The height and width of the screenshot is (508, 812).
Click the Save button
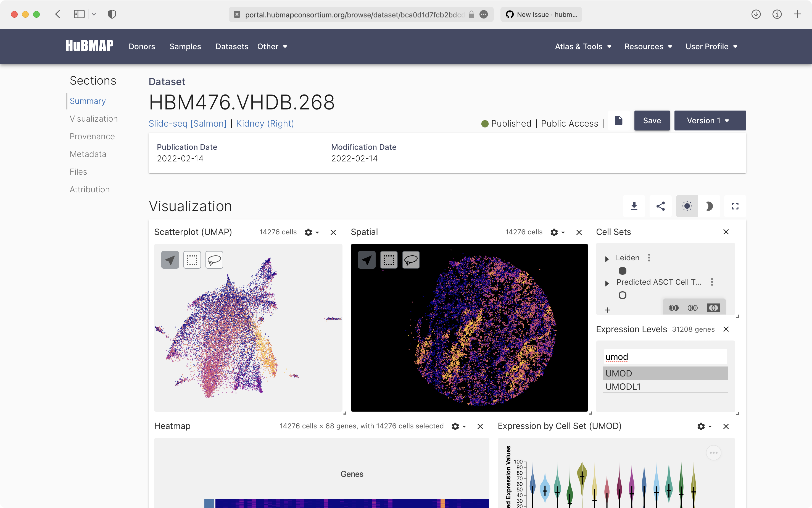[x=652, y=121]
